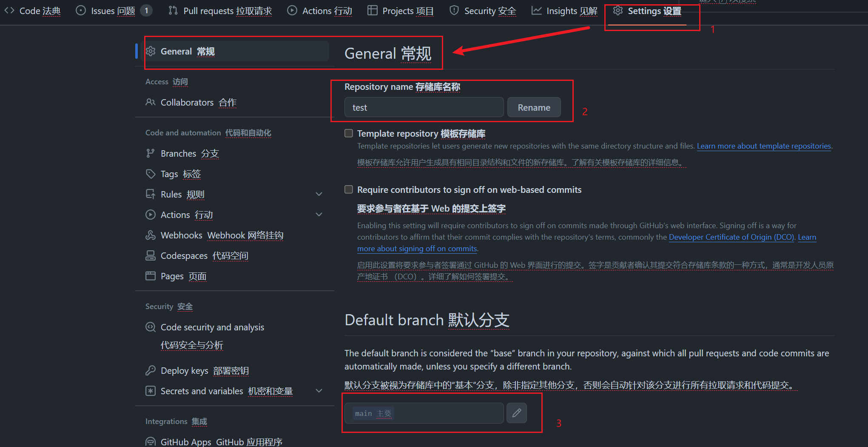Click the Deploy keys key icon

pos(151,370)
